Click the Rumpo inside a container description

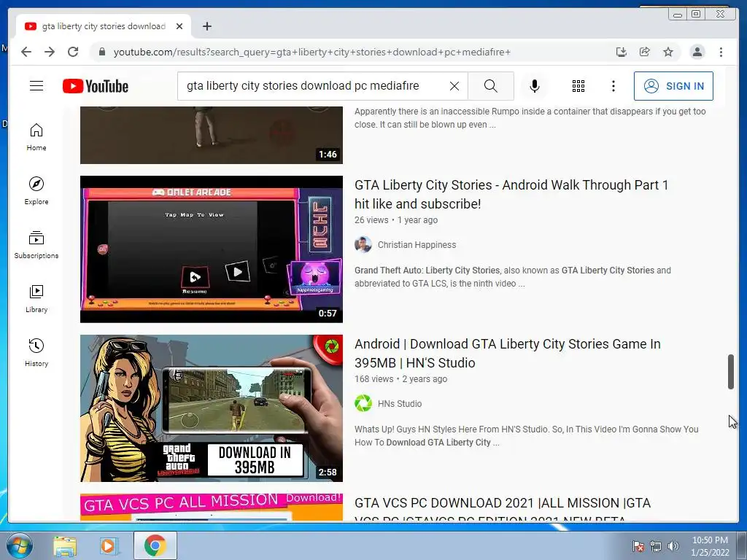[x=530, y=118]
